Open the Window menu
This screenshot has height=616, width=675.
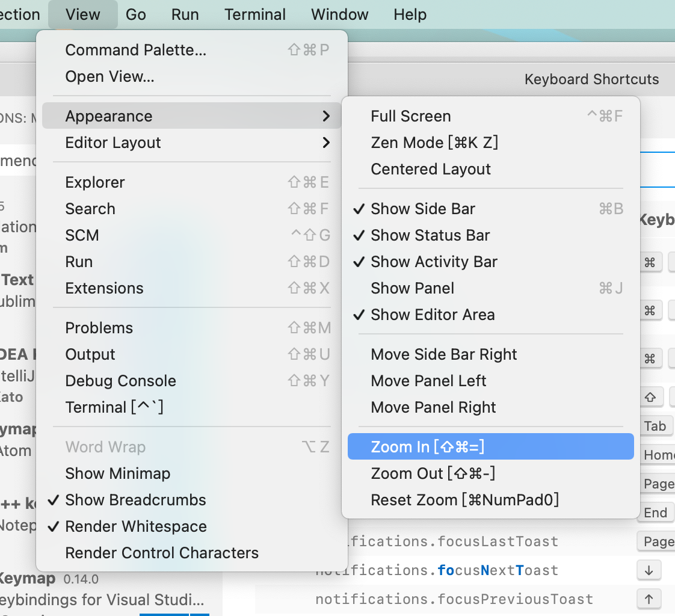(x=339, y=14)
